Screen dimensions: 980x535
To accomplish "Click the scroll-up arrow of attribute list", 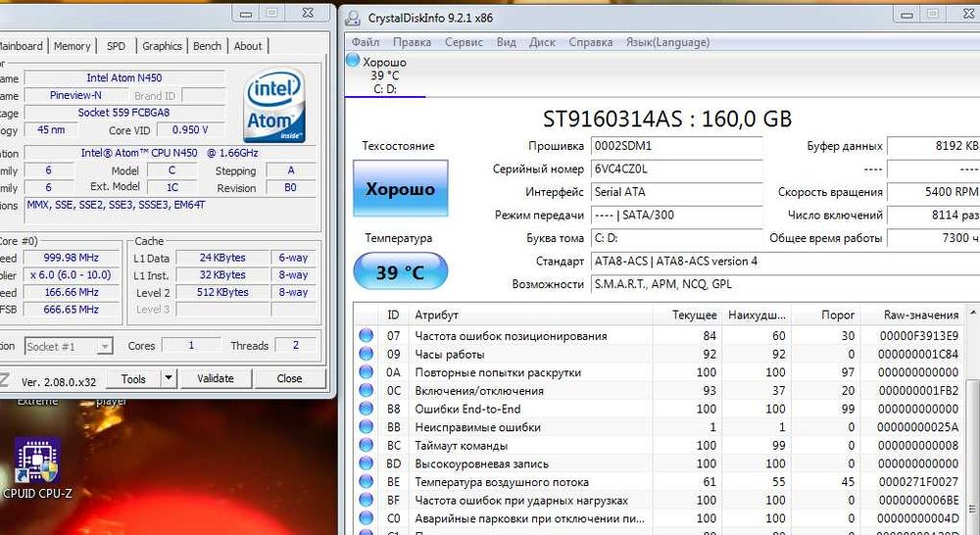I will click(972, 312).
